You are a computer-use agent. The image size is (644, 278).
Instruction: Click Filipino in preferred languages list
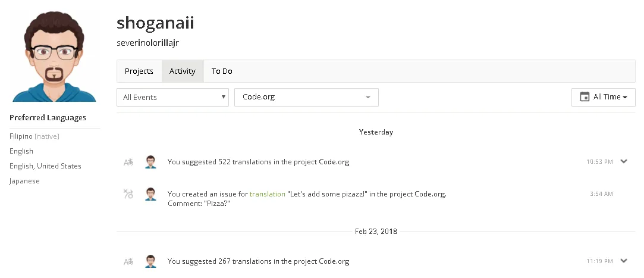(21, 136)
